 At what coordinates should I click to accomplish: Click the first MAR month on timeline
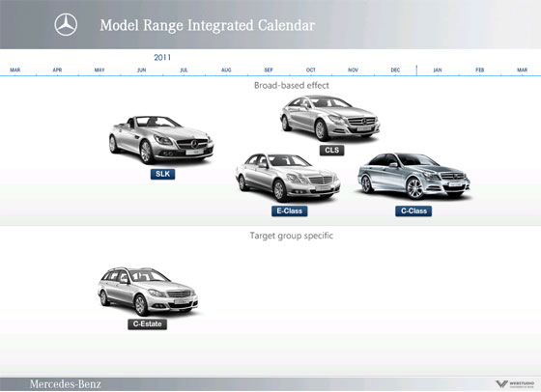14,70
